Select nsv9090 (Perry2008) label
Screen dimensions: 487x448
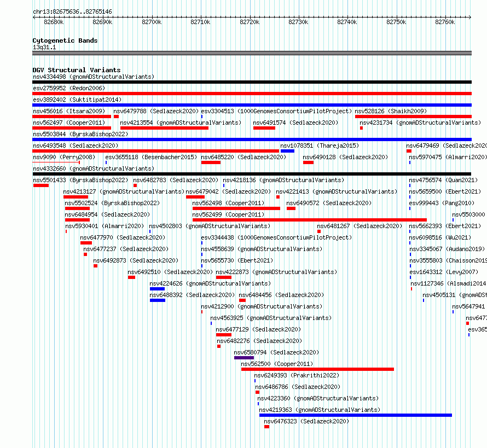(x=64, y=157)
